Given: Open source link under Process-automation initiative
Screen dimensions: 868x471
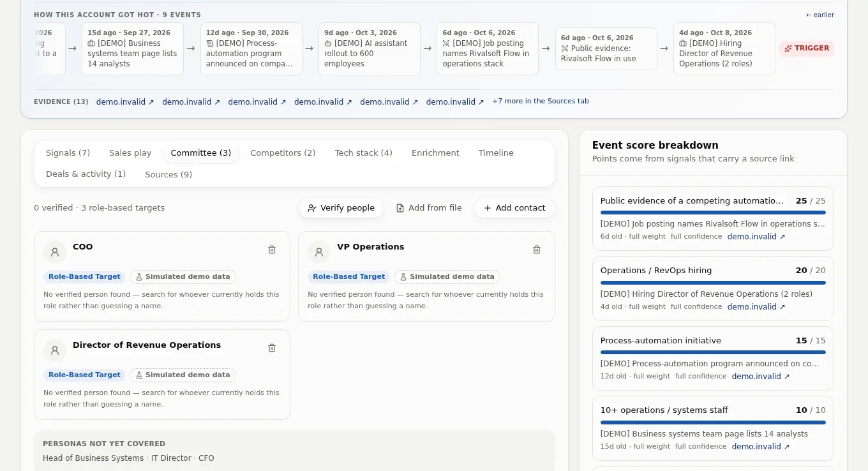Looking at the screenshot, I should 761,377.
